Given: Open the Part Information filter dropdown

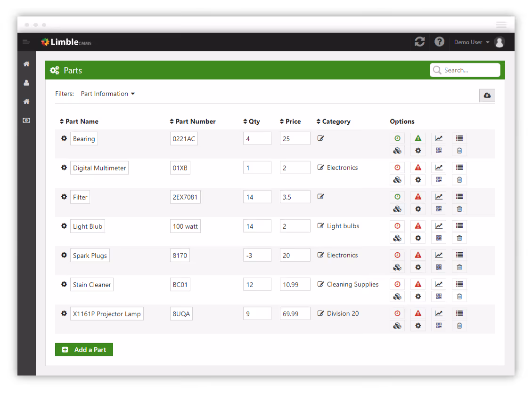Looking at the screenshot, I should point(107,94).
